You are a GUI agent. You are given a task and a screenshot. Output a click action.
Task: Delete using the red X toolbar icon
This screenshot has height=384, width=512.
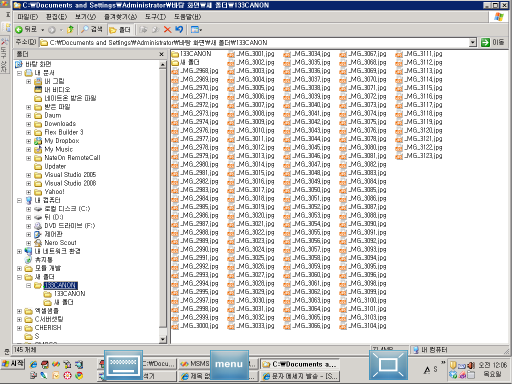coord(167,30)
